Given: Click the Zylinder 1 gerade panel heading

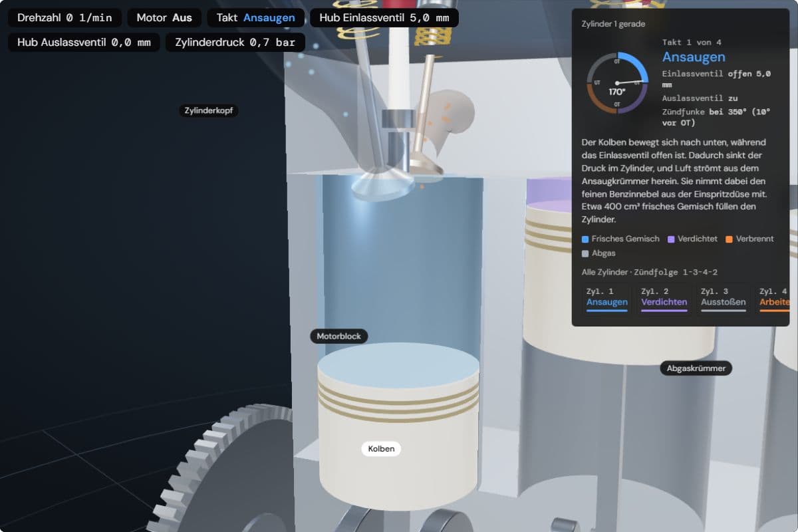Looking at the screenshot, I should [613, 24].
